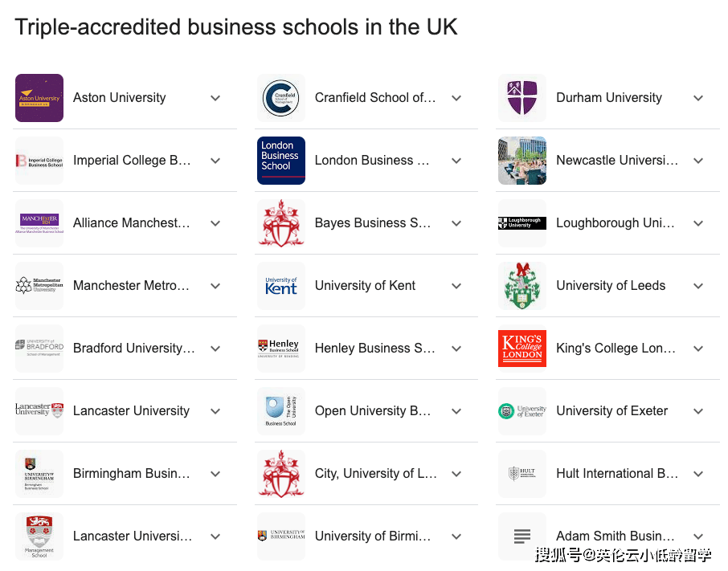728x571 pixels.
Task: Click the King's College London red logo
Action: pos(522,349)
